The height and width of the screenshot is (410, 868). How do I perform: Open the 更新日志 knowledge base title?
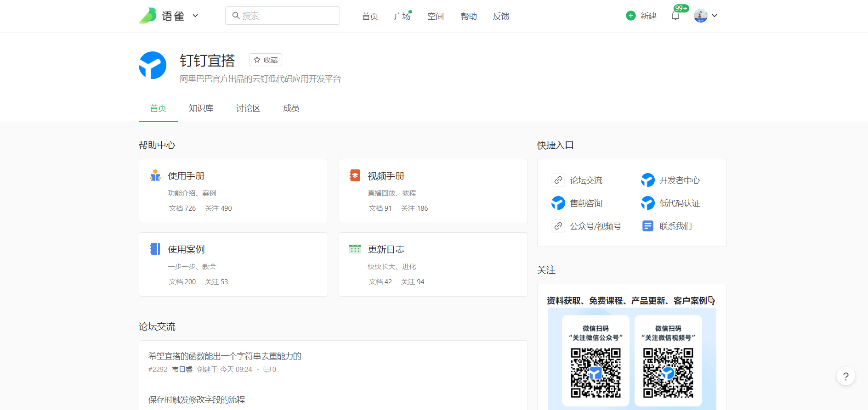[386, 249]
